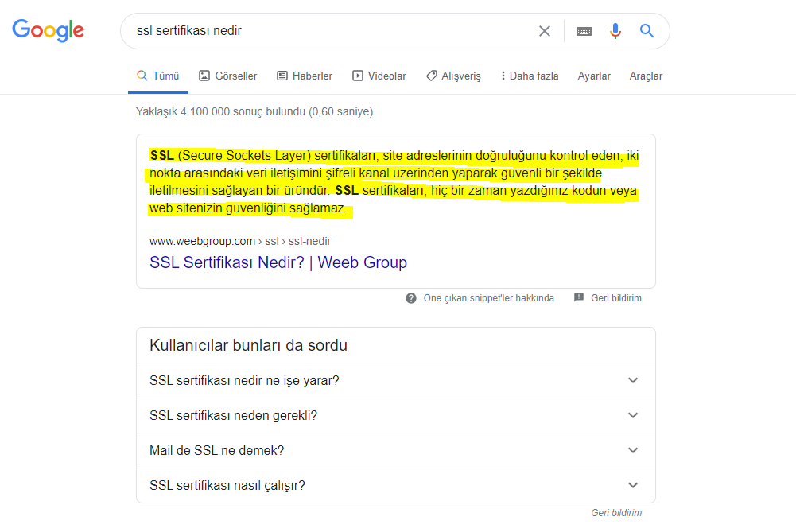Clear the search query with the X icon

point(544,31)
